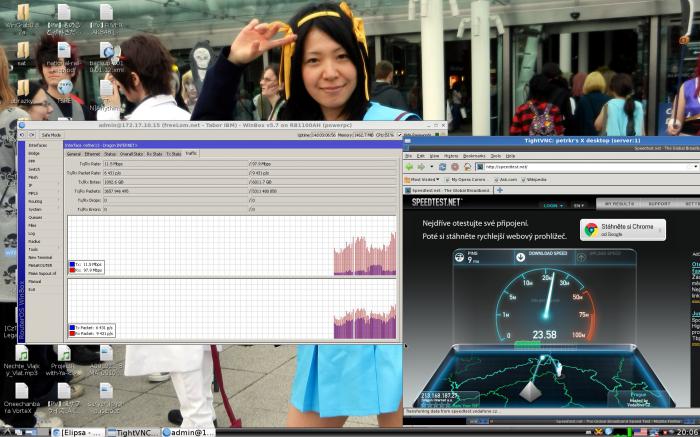700x437 pixels.
Task: Select the Traffic tab
Action: (191, 154)
